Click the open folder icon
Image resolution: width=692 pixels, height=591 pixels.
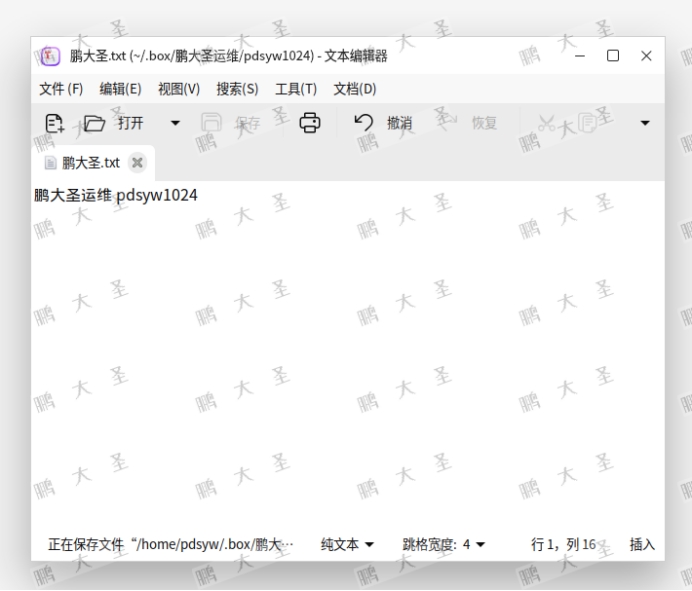(94, 123)
